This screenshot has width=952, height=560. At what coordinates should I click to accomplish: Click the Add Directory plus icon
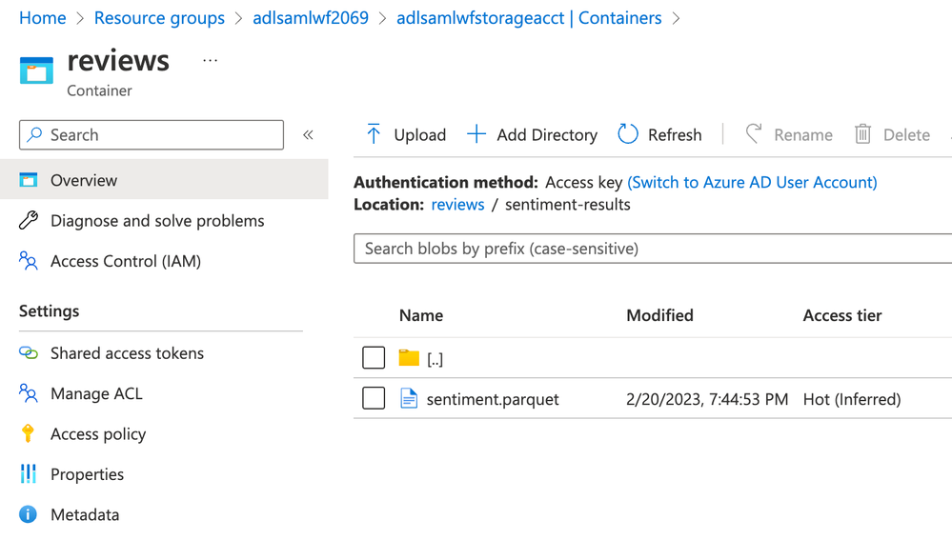coord(476,134)
